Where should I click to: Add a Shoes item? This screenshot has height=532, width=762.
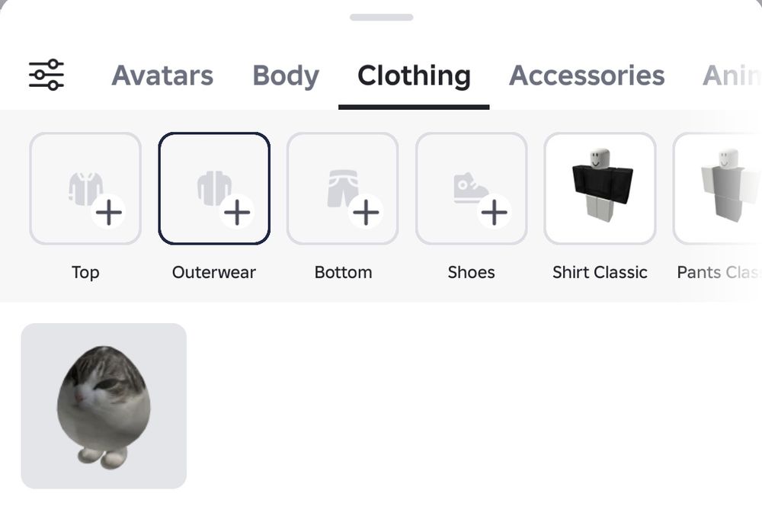(x=472, y=188)
